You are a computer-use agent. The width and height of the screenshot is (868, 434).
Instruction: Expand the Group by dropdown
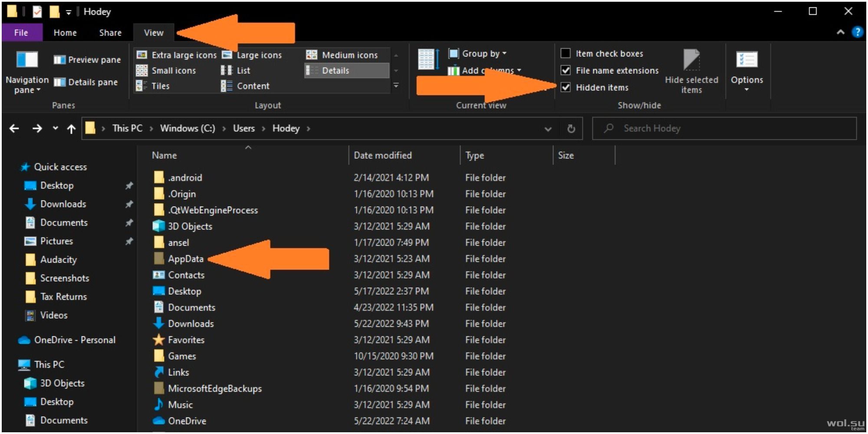coord(478,53)
